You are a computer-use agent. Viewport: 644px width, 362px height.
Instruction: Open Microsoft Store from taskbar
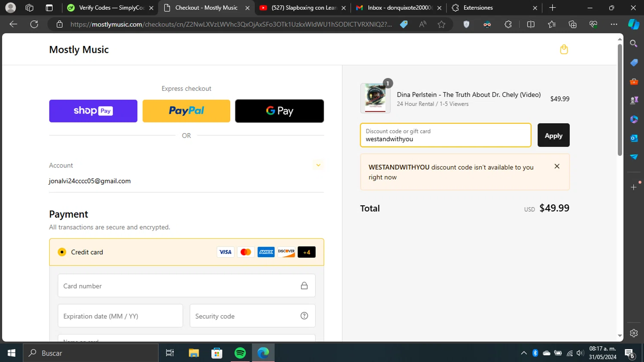(217, 353)
